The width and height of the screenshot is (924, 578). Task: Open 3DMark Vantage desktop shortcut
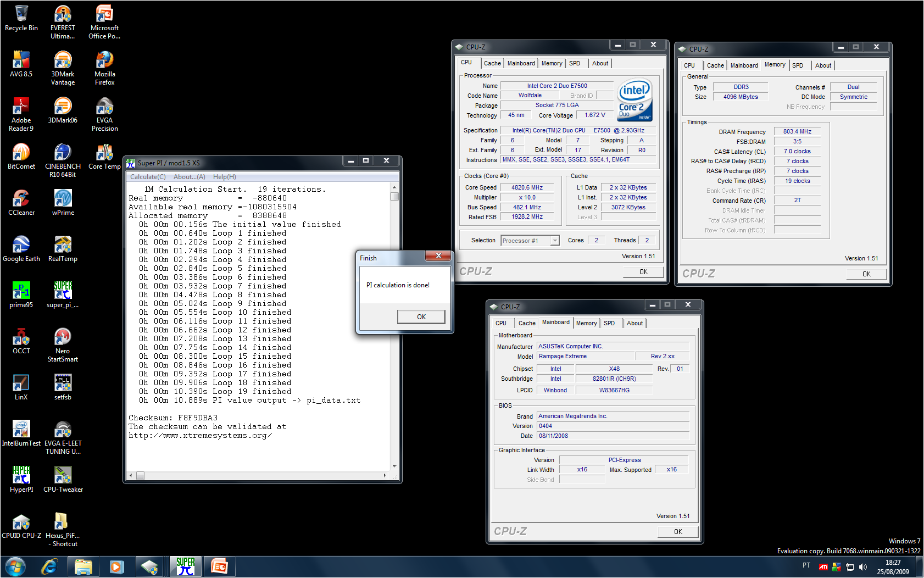click(x=63, y=68)
